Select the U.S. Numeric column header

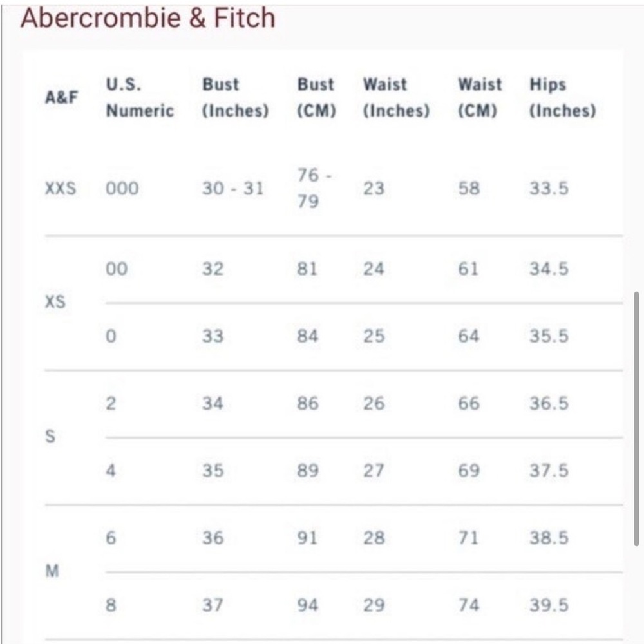click(x=140, y=97)
